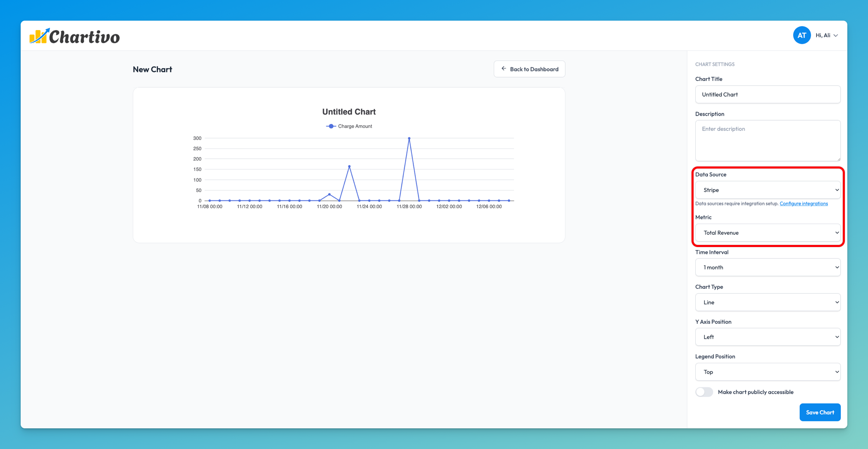
Task: Select the peak data point near 11/28
Action: click(409, 138)
